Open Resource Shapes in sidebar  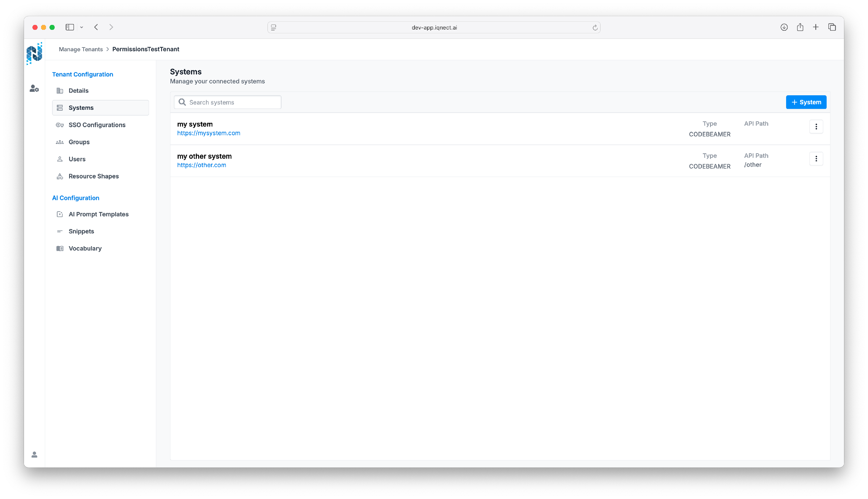(x=93, y=176)
